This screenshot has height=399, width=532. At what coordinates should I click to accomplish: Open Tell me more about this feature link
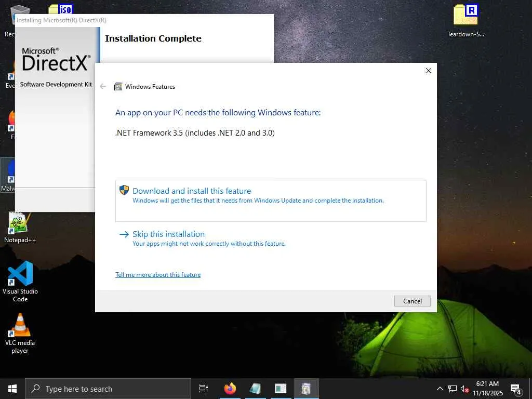pyautogui.click(x=158, y=275)
